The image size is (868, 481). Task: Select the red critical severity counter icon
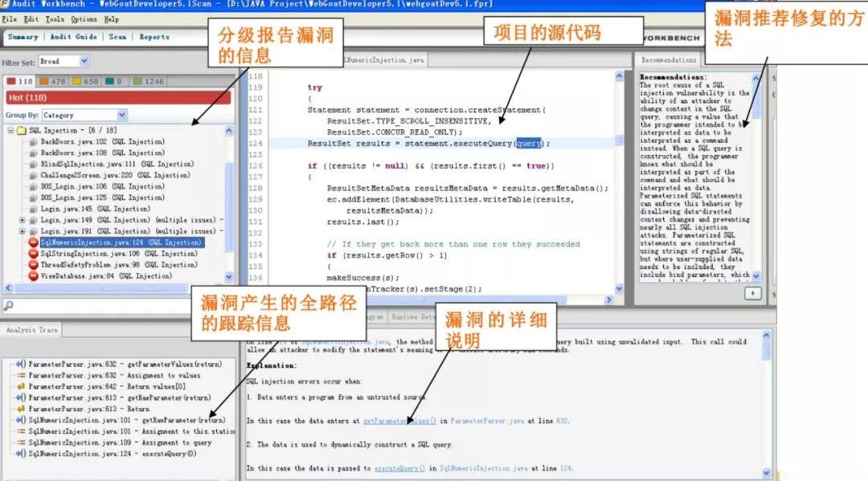coord(11,80)
